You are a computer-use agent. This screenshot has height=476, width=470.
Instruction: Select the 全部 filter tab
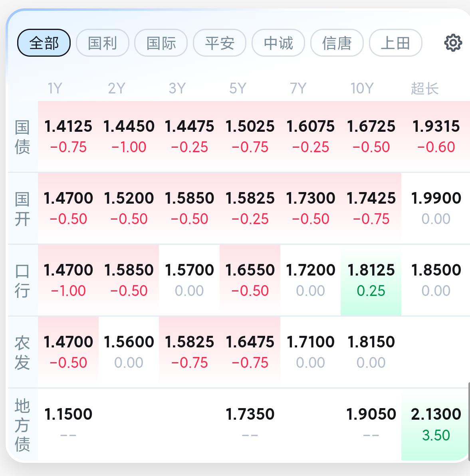[44, 43]
